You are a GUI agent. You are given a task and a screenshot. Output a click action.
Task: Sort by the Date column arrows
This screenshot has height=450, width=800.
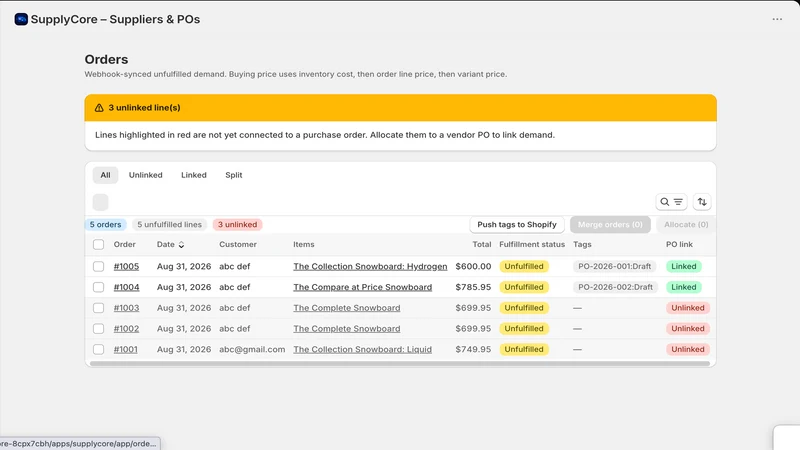pyautogui.click(x=181, y=245)
